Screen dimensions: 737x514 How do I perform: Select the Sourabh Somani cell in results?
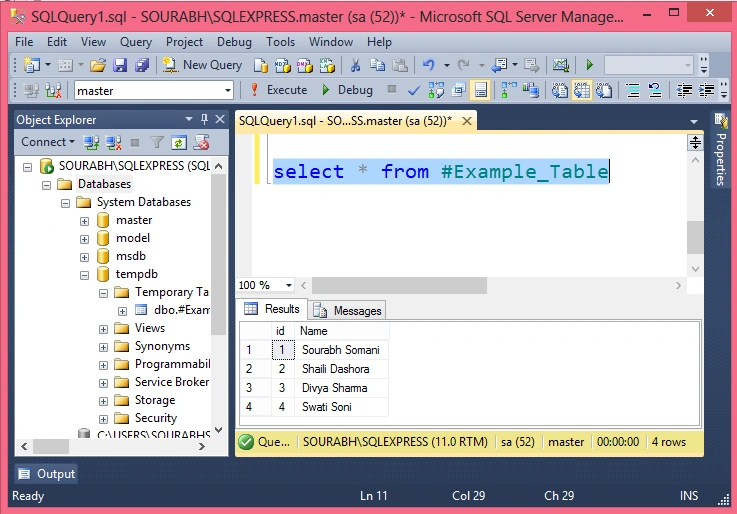[341, 350]
